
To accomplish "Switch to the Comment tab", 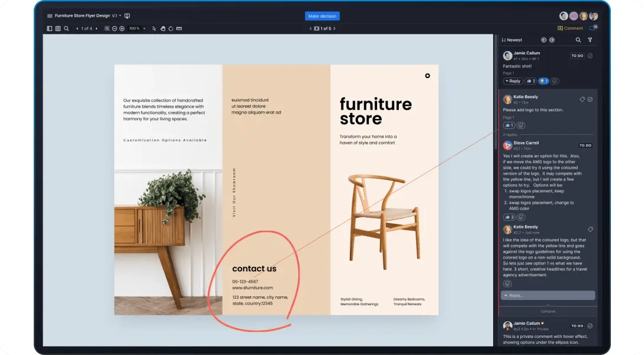I will coord(570,28).
